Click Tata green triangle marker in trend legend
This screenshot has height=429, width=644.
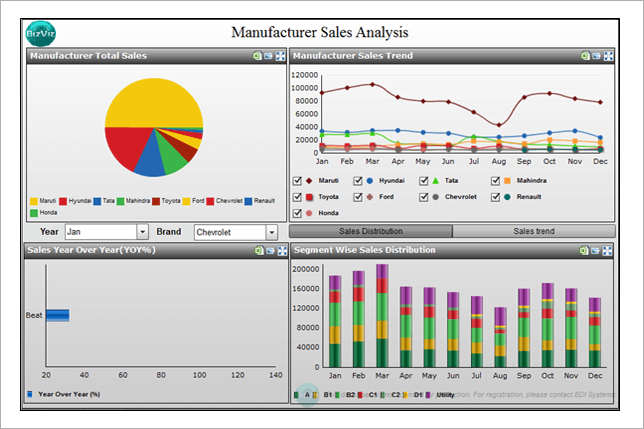(x=435, y=181)
